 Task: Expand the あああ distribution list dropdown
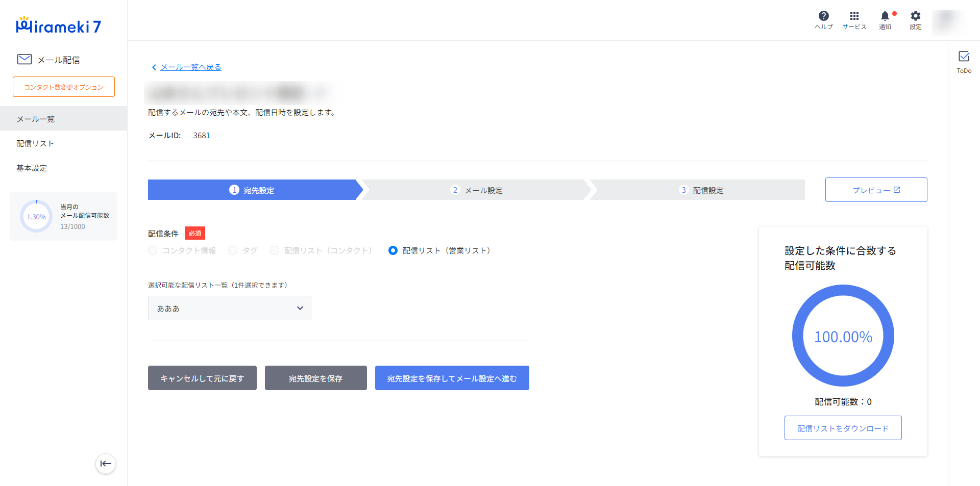(x=230, y=308)
